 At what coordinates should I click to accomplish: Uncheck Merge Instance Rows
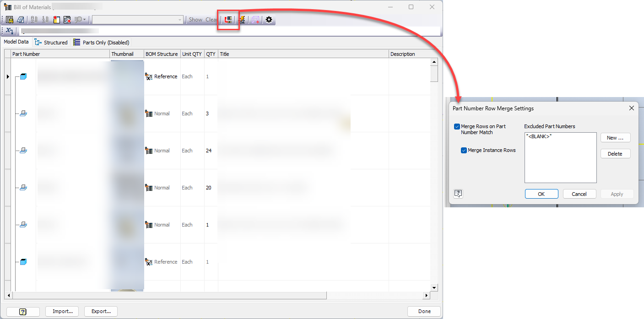[x=464, y=150]
